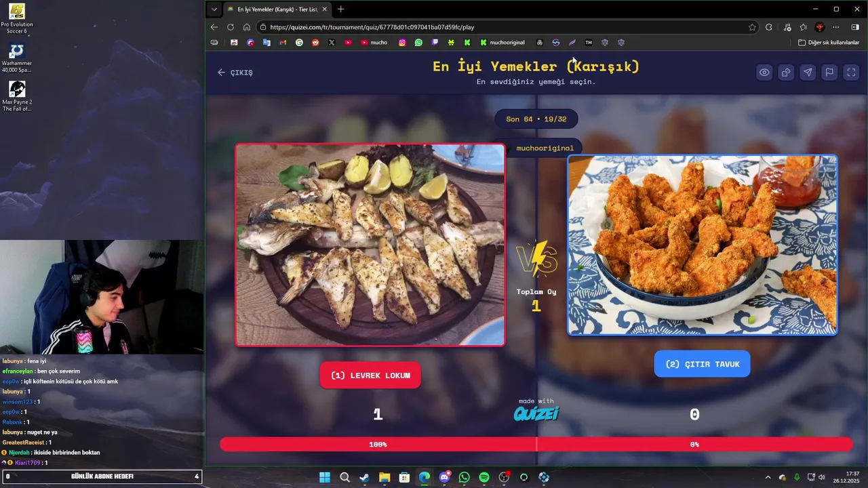Click the microphone tray icon

pos(797,477)
